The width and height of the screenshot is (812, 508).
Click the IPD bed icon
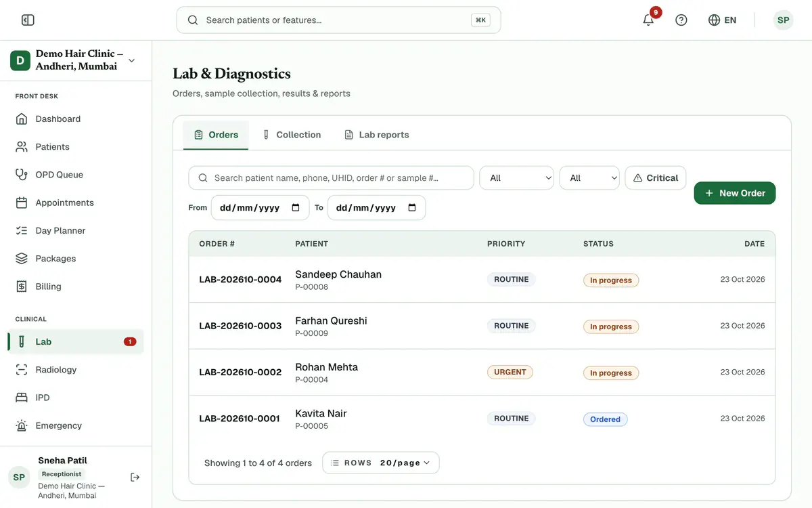[x=22, y=398]
